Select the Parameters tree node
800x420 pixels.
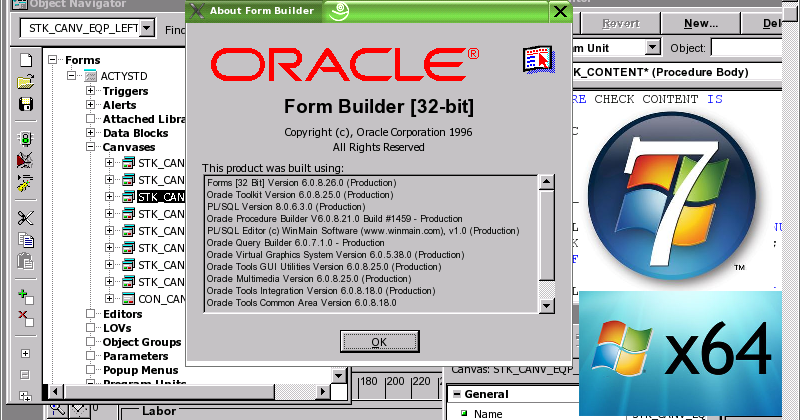coord(135,356)
